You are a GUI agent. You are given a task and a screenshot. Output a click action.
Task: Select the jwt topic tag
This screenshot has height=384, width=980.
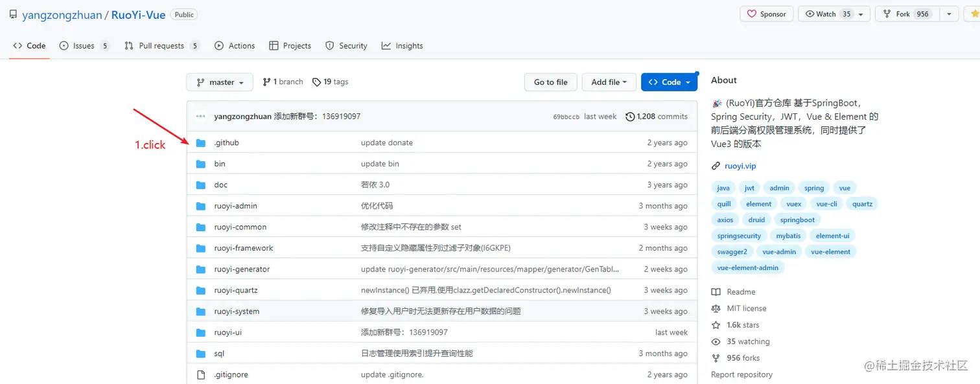pos(749,188)
